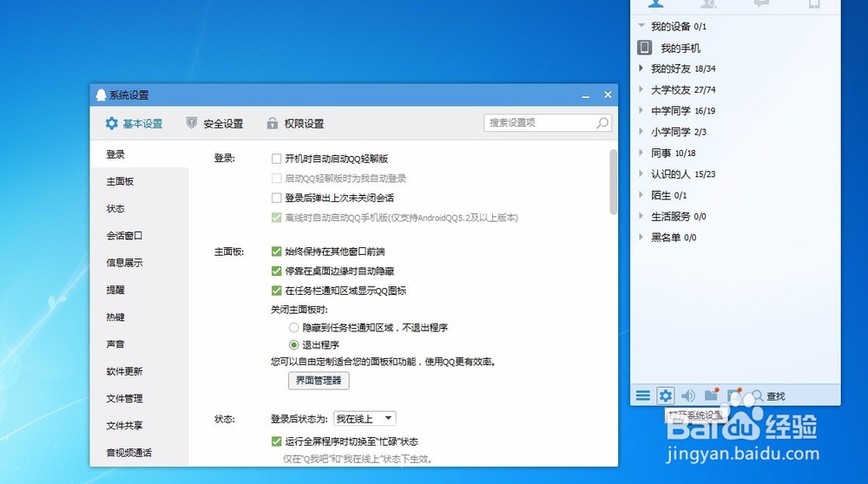Select 音视频通话 in settings sidebar
Screen dimensions: 868x484
(139, 453)
